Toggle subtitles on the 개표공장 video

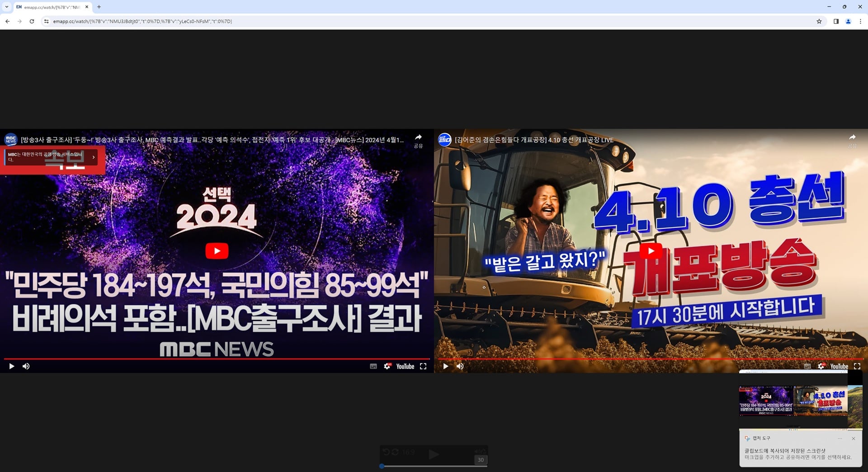(x=807, y=366)
